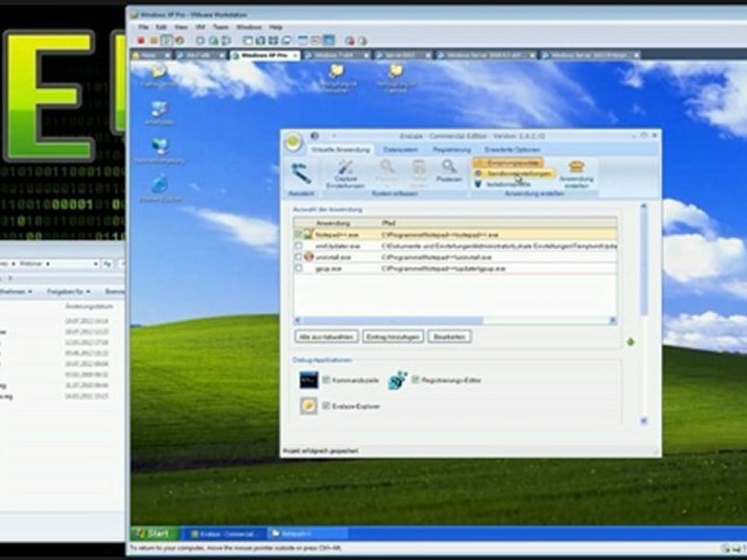Viewport: 747px width, 560px height.
Task: Open Arbeitsplatz icon on XP desktop
Action: point(159,114)
